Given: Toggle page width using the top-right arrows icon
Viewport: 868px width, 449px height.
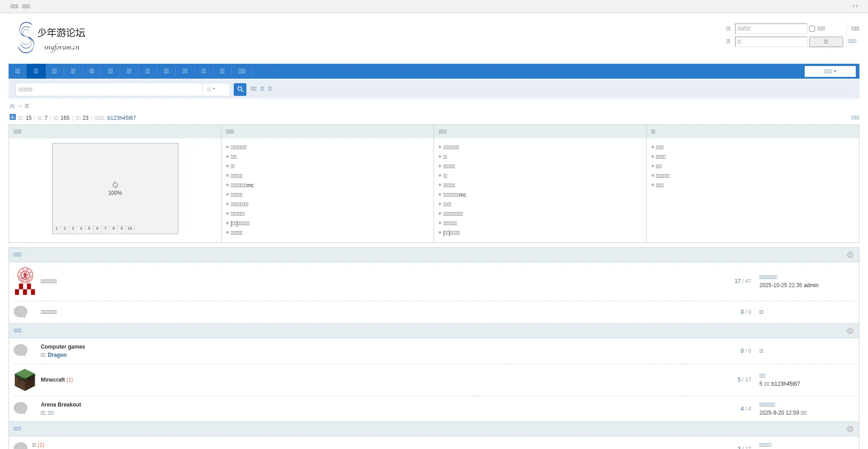Looking at the screenshot, I should click(x=855, y=6).
